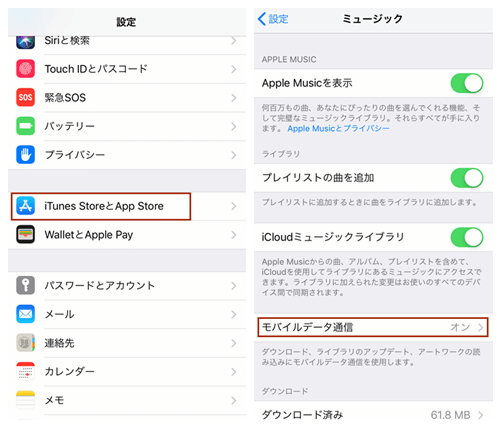Image resolution: width=500 pixels, height=428 pixels.
Task: Open モバイルデータ通信 setting
Action: click(x=373, y=327)
